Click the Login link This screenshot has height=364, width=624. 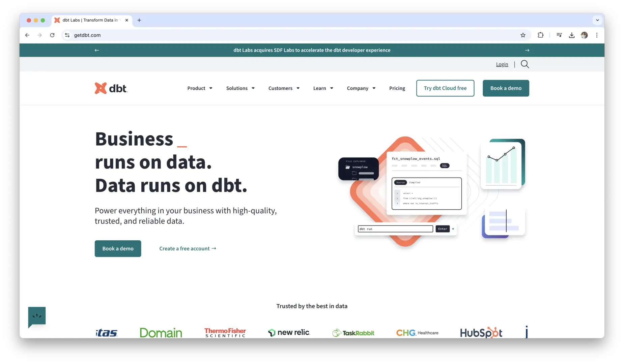(x=502, y=64)
